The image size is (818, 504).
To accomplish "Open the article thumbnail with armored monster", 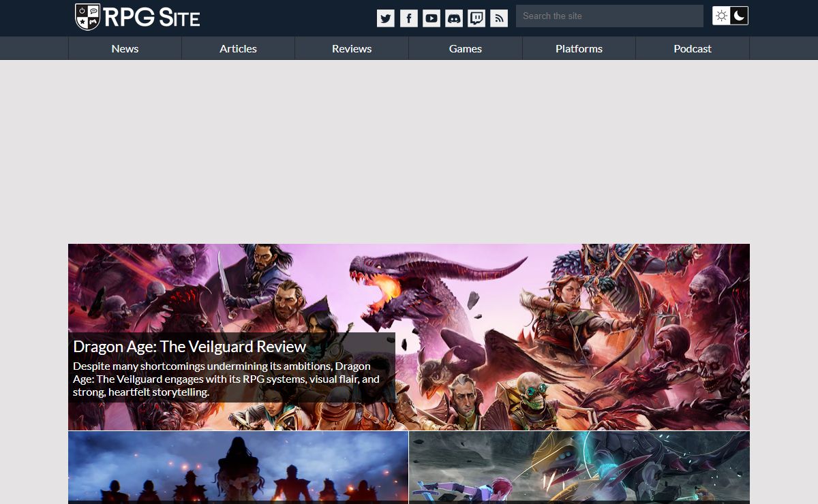I will coord(579,467).
